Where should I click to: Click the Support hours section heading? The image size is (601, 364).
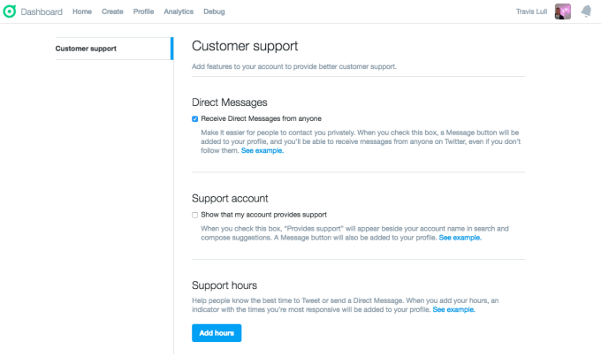coord(224,284)
